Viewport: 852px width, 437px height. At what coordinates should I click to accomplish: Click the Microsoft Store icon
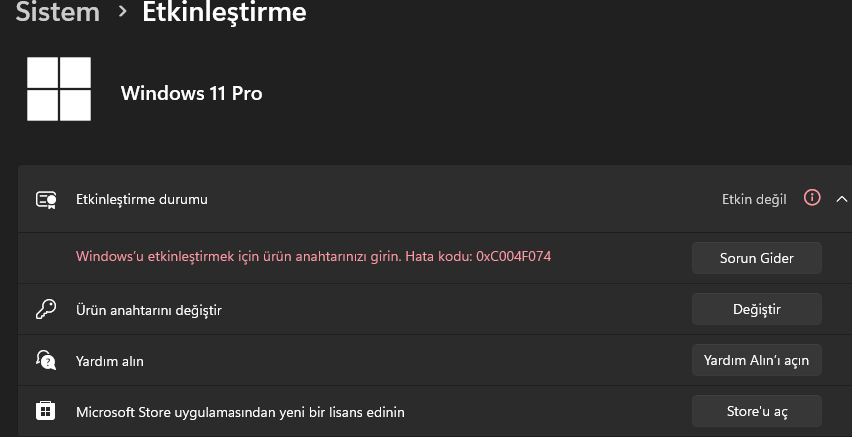pyautogui.click(x=45, y=411)
